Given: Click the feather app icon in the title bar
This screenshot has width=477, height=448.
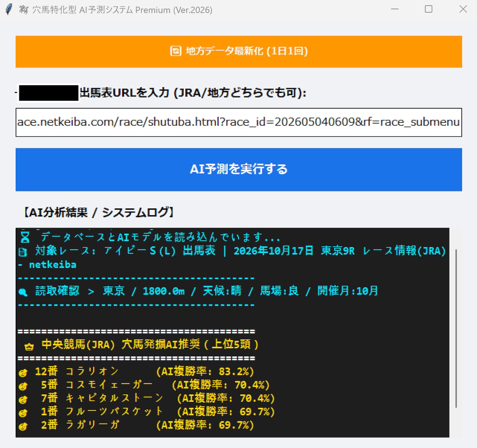Looking at the screenshot, I should [9, 9].
